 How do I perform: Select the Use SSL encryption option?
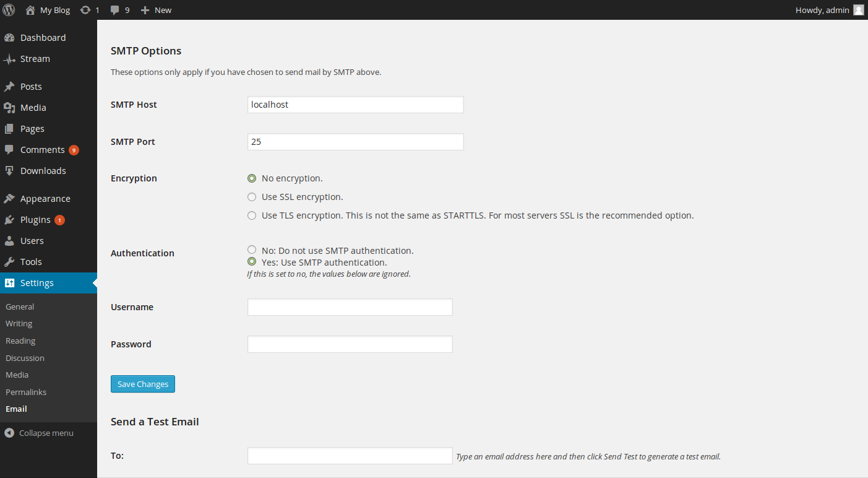(252, 197)
